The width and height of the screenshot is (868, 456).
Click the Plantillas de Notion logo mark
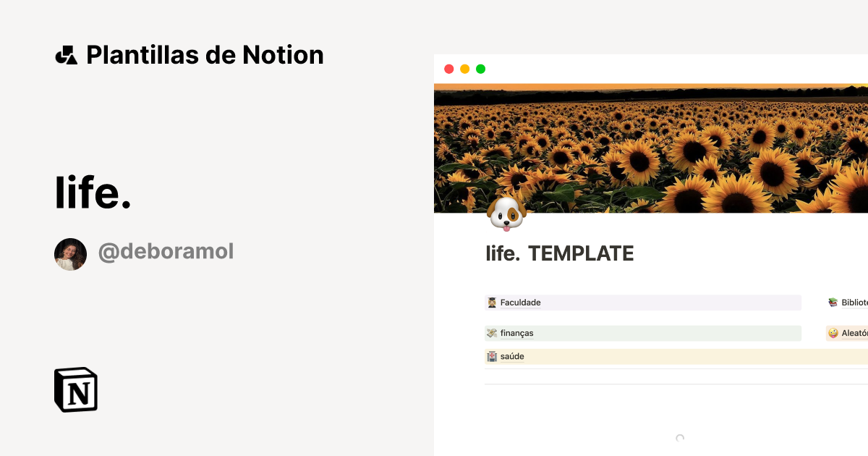(x=67, y=54)
